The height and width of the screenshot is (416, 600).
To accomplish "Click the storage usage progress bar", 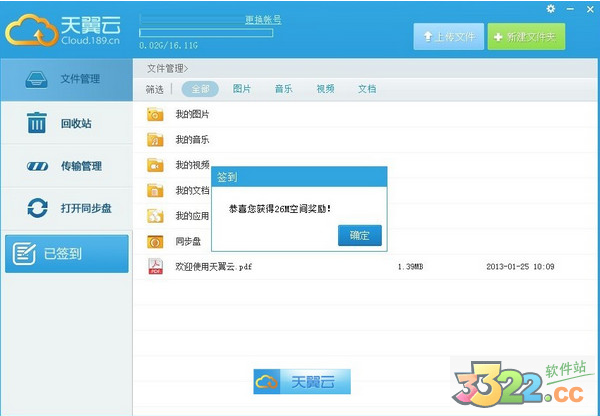I will (206, 33).
